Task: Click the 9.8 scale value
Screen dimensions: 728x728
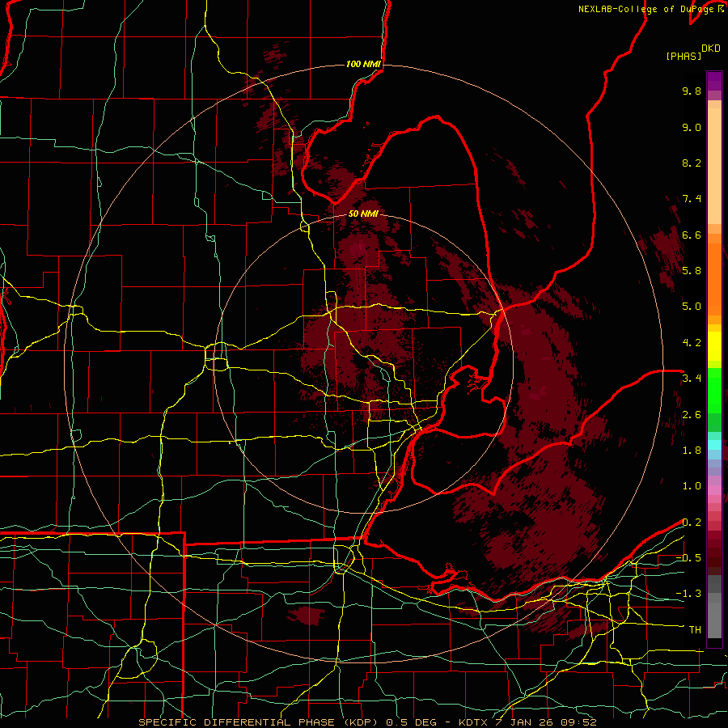Action: pos(692,91)
